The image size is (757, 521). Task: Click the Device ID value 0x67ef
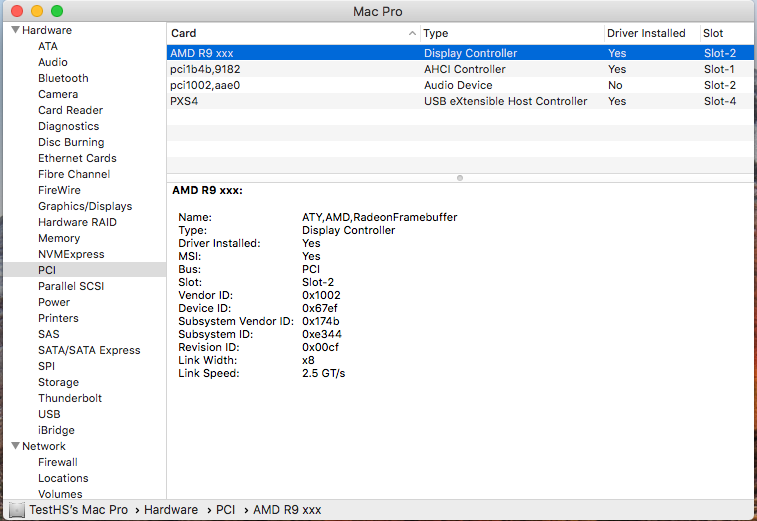[x=320, y=308]
